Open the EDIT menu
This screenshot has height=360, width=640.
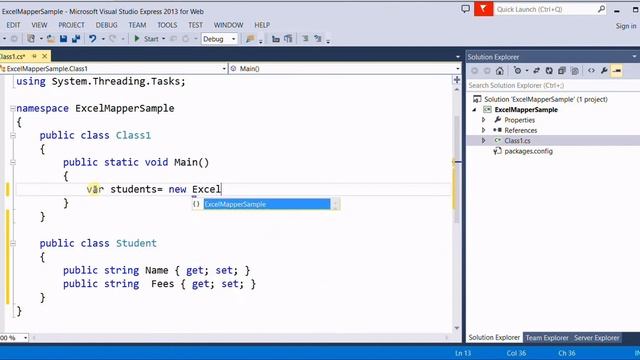click(13, 25)
